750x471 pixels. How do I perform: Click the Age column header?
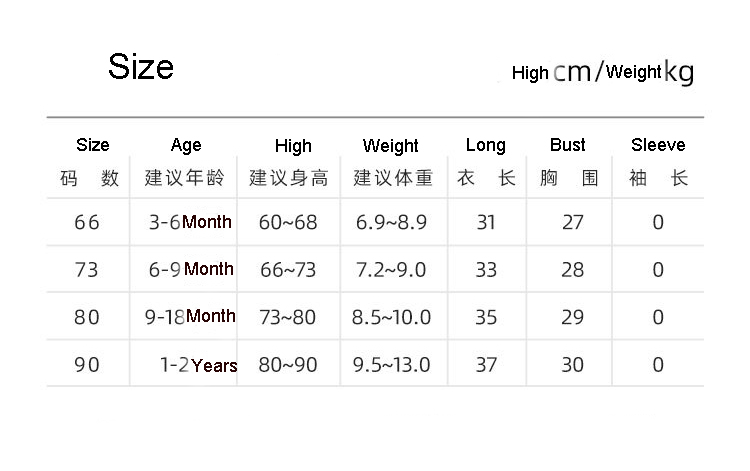click(x=186, y=146)
